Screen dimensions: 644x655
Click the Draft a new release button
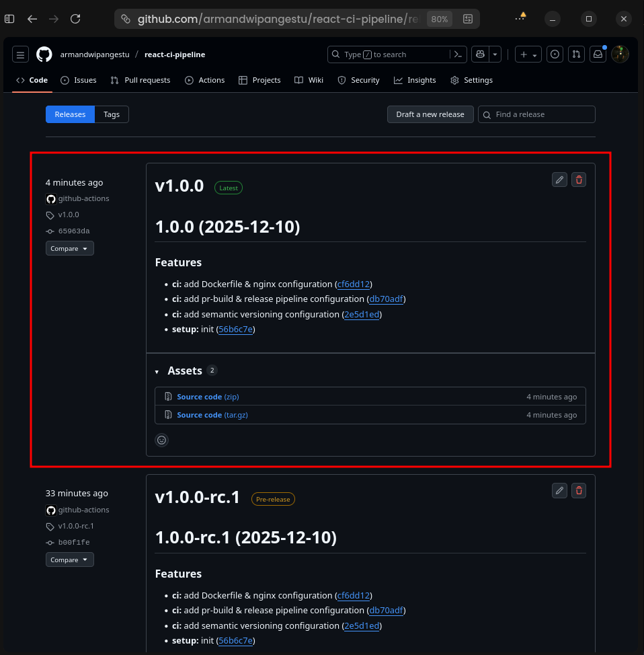pos(430,114)
